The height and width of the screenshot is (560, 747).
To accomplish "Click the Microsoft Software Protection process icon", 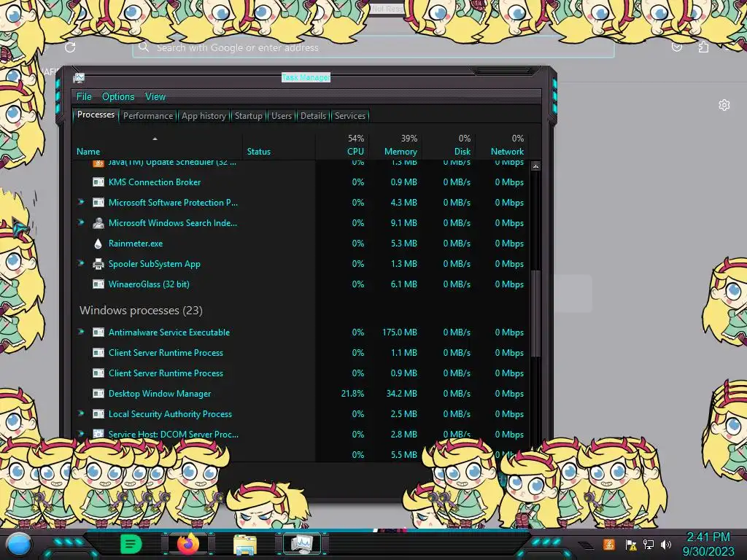I will [98, 203].
